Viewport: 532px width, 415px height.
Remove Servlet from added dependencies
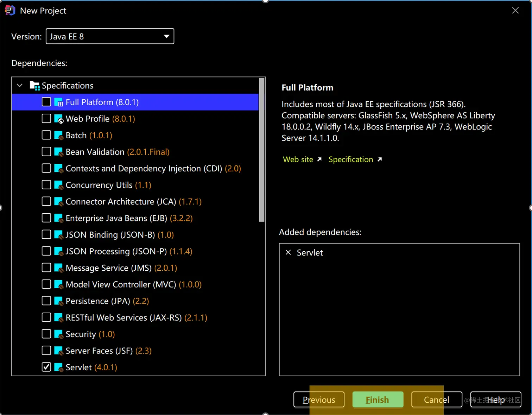pyautogui.click(x=288, y=252)
